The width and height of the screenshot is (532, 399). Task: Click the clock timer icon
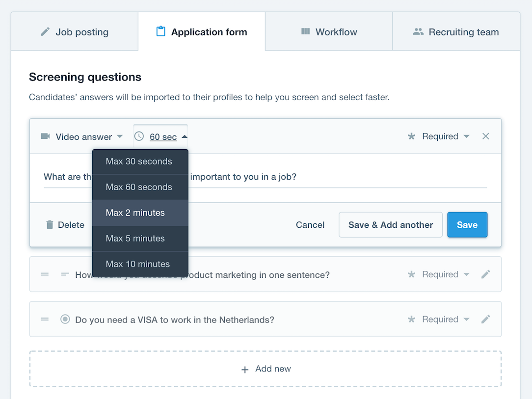point(139,136)
